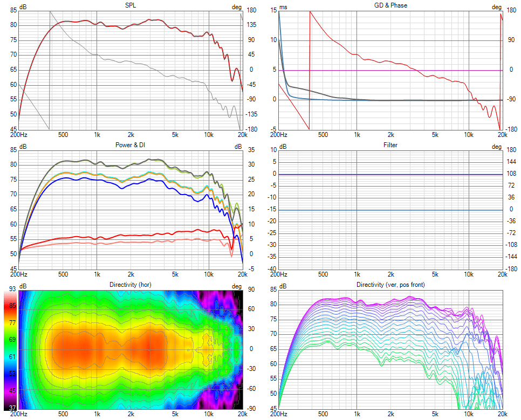This screenshot has width=521, height=420.
Task: Click the 144 degree label on the Filter chart
Action: [x=511, y=162]
